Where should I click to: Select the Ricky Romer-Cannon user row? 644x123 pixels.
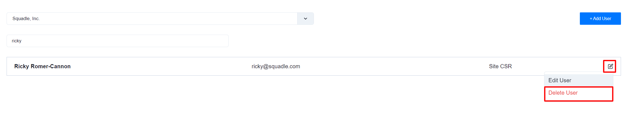click(314, 66)
